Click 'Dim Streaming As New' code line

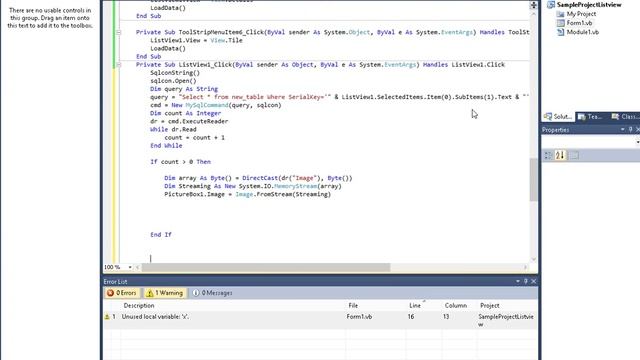(253, 186)
